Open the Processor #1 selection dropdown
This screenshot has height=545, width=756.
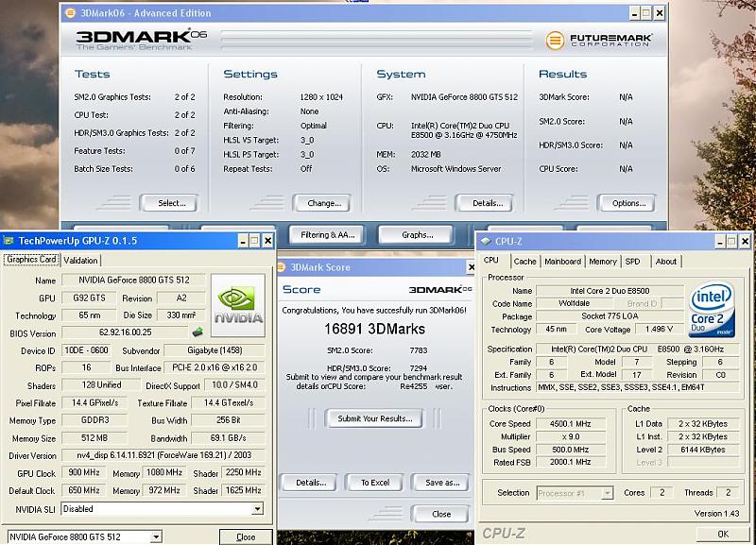click(608, 493)
